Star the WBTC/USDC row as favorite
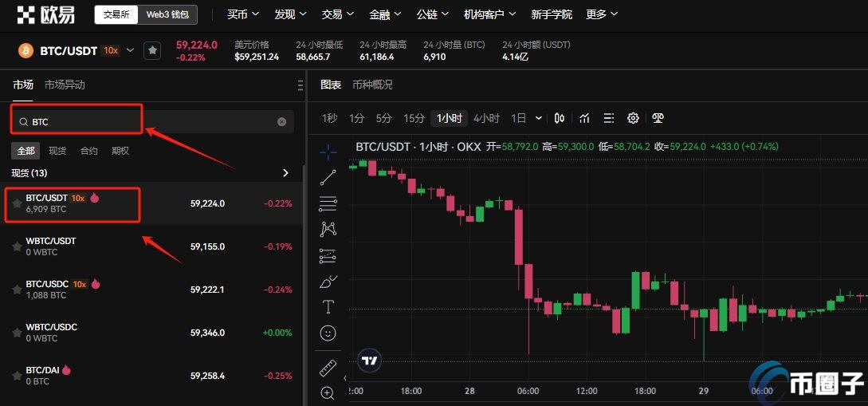 (x=18, y=333)
